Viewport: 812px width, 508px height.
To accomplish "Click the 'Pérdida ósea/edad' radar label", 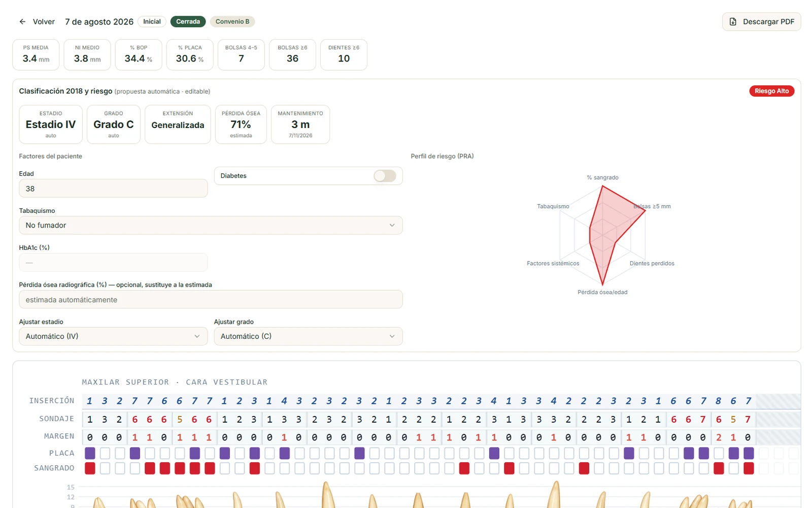I will coord(602,292).
